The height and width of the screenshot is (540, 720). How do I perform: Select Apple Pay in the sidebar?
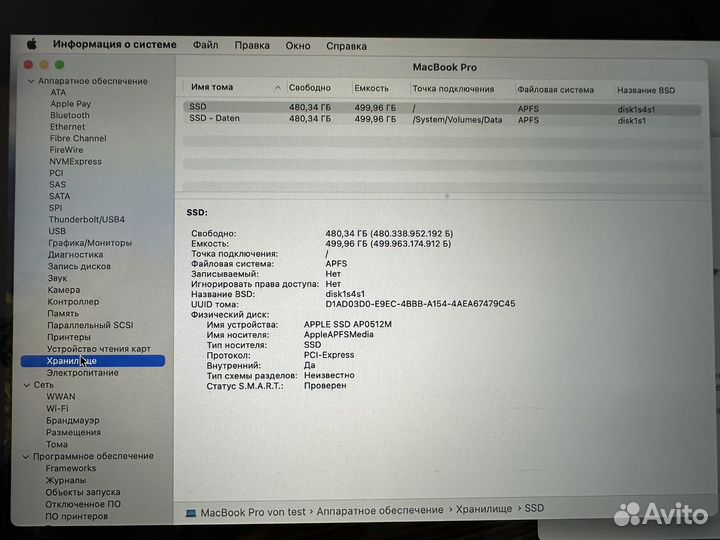pos(71,104)
